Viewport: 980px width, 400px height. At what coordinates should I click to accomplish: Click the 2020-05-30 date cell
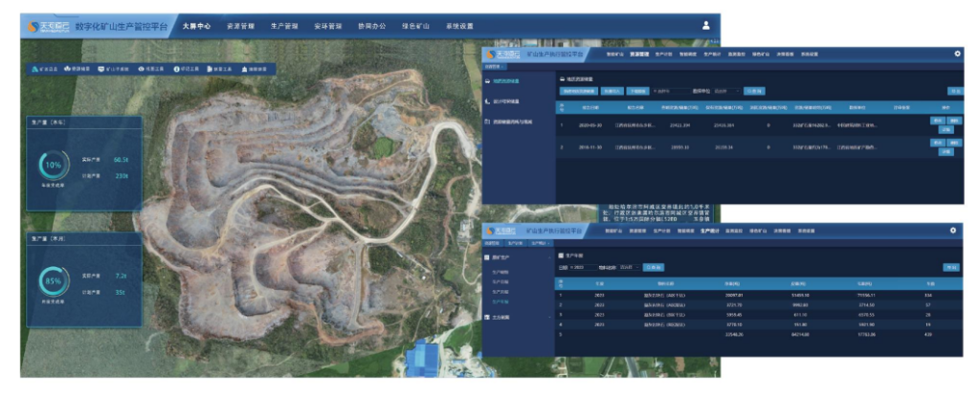pos(590,125)
